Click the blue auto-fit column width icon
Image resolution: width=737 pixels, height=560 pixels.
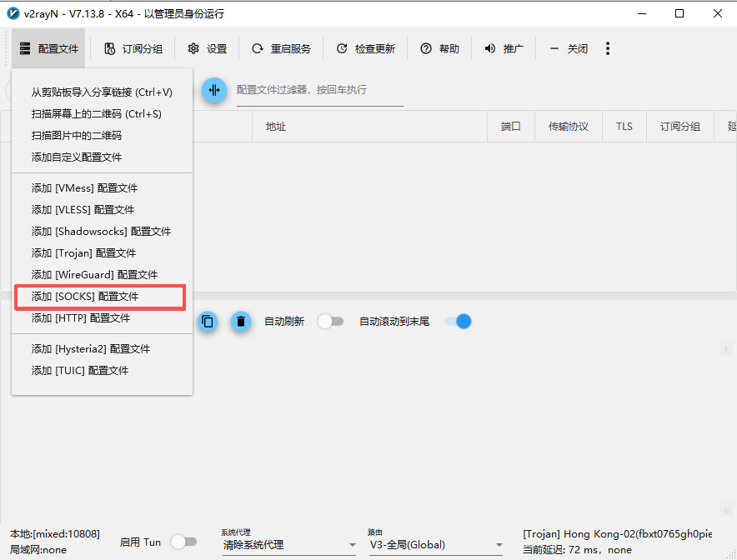pyautogui.click(x=214, y=90)
